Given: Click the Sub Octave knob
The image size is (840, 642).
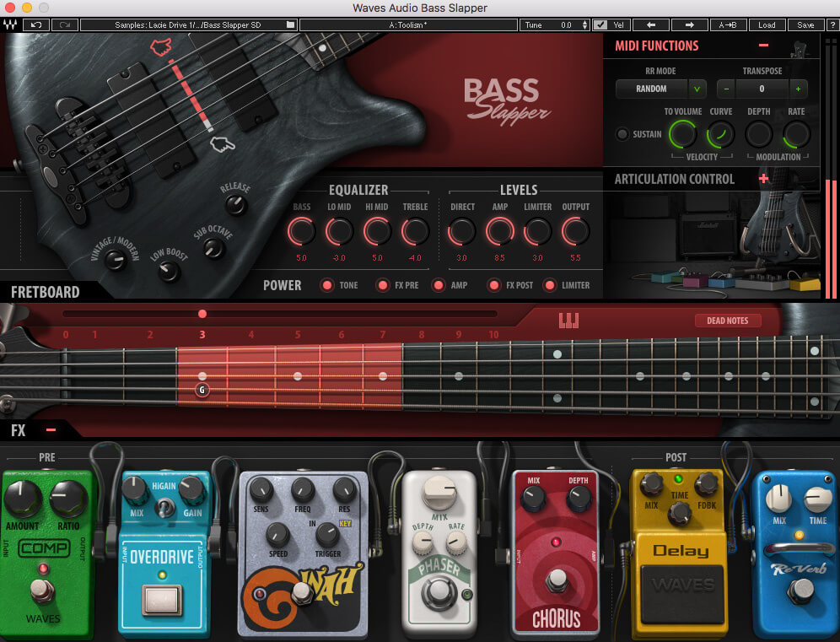Looking at the screenshot, I should click(x=213, y=247).
